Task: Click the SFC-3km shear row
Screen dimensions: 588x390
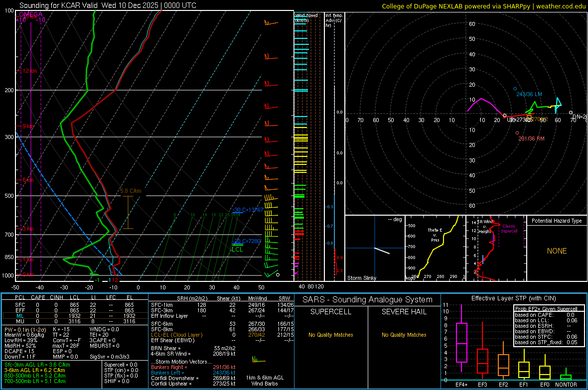Action: click(222, 310)
